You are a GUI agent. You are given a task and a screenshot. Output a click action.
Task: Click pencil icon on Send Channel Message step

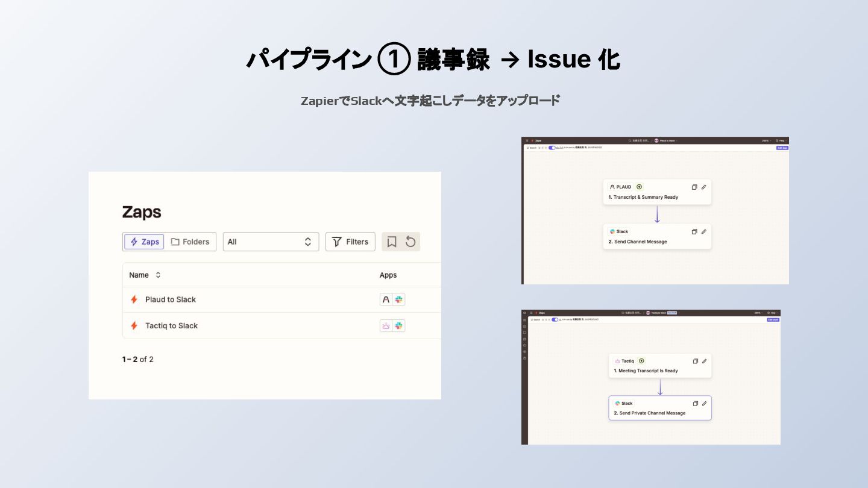703,231
